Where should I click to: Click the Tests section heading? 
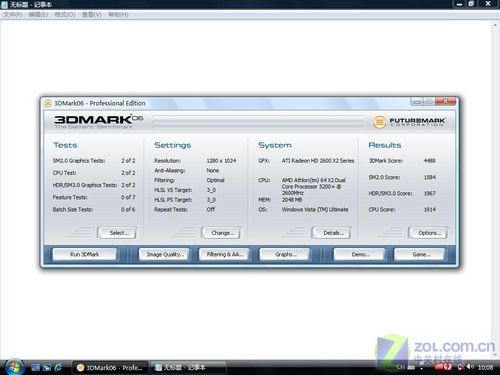point(65,145)
